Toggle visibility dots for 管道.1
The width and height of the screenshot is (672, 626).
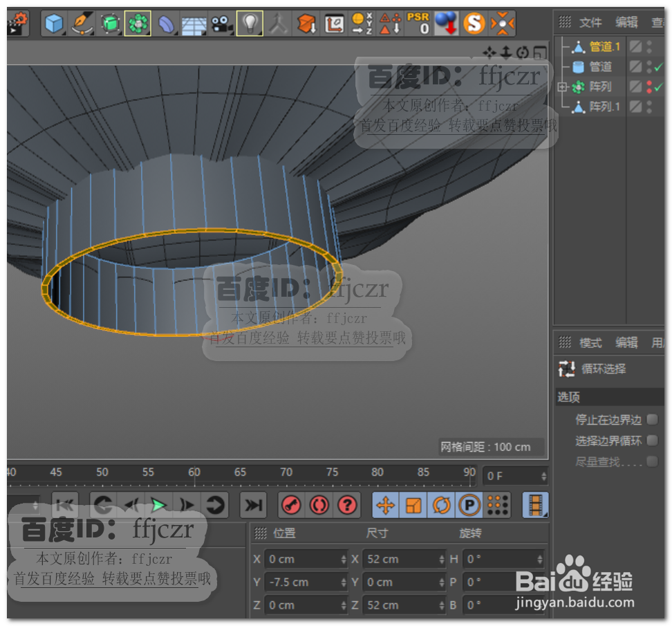(649, 47)
